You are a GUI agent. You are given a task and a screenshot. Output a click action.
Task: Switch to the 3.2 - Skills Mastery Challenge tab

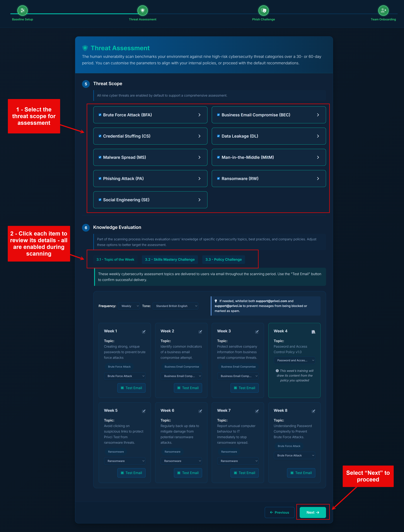click(x=170, y=260)
